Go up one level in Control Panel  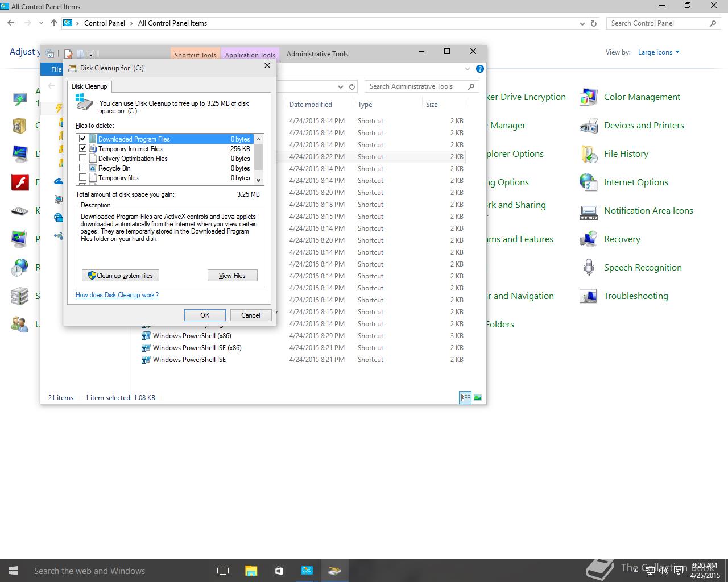53,23
